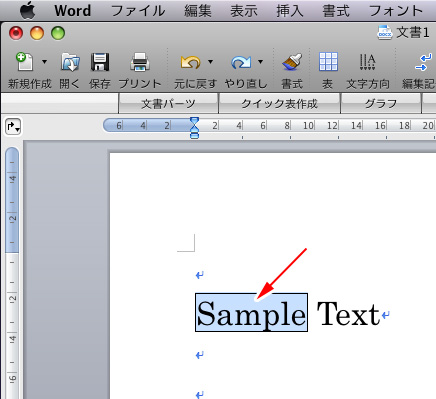Undo with the 元に戻す icon
Screen dimensions: 436x399
pos(190,62)
